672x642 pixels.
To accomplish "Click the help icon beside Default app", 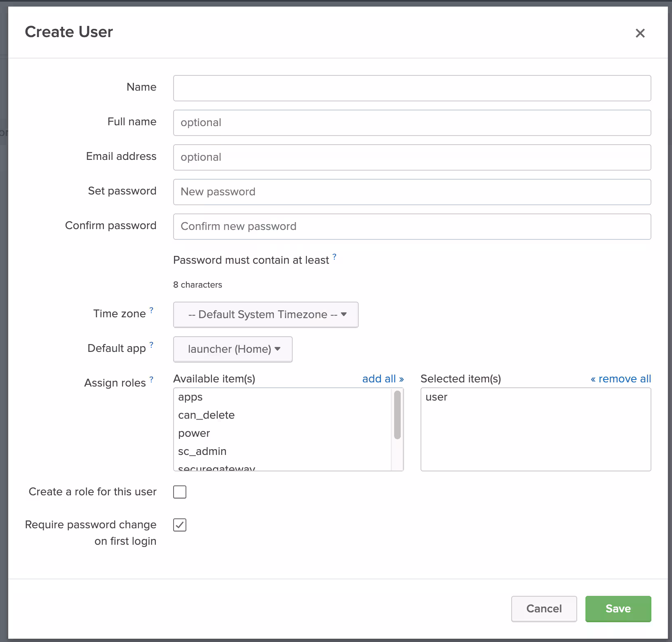I will [151, 345].
